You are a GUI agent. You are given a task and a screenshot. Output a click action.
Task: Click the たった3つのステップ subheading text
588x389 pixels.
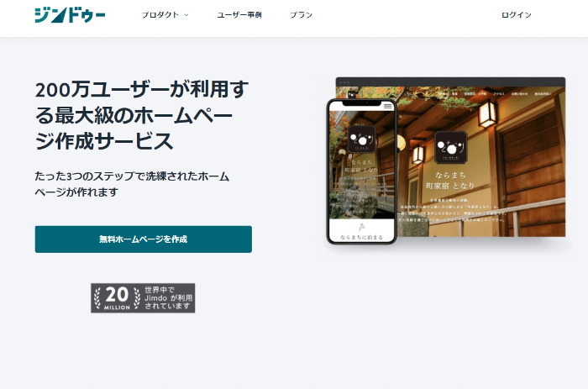point(132,184)
